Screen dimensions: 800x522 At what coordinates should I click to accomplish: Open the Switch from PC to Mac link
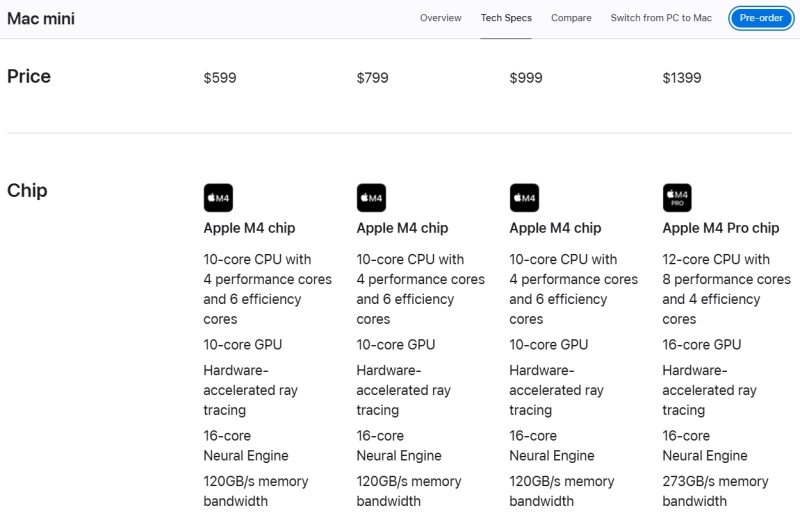[661, 18]
